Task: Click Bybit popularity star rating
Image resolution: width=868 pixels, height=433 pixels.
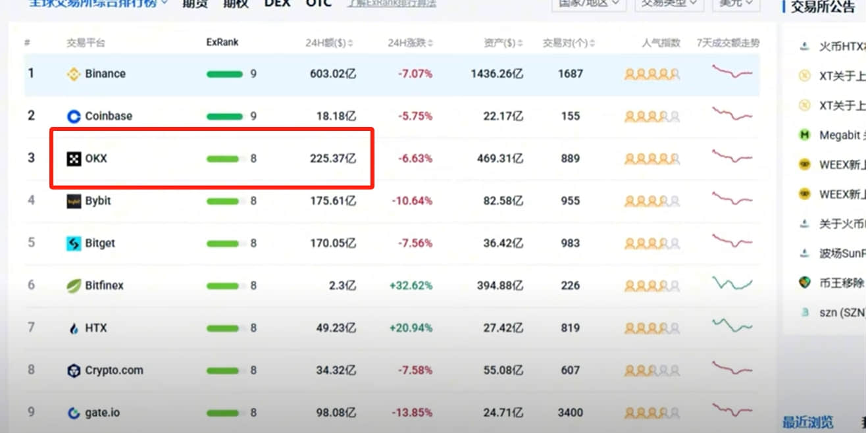Action: click(652, 201)
